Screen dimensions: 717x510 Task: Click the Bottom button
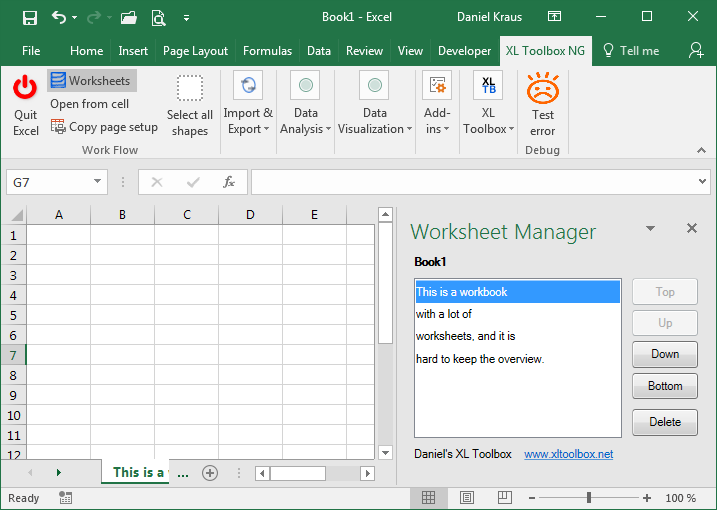(x=665, y=386)
